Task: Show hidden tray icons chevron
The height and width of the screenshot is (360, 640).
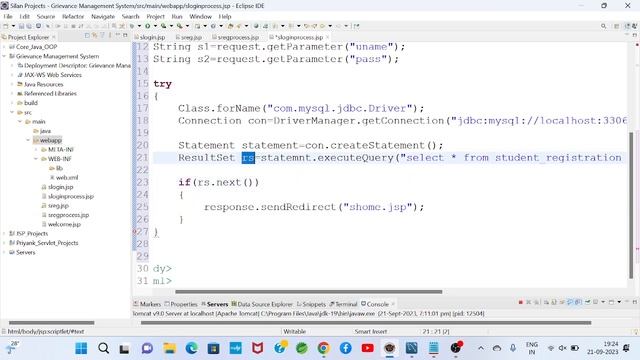Action: (x=481, y=348)
